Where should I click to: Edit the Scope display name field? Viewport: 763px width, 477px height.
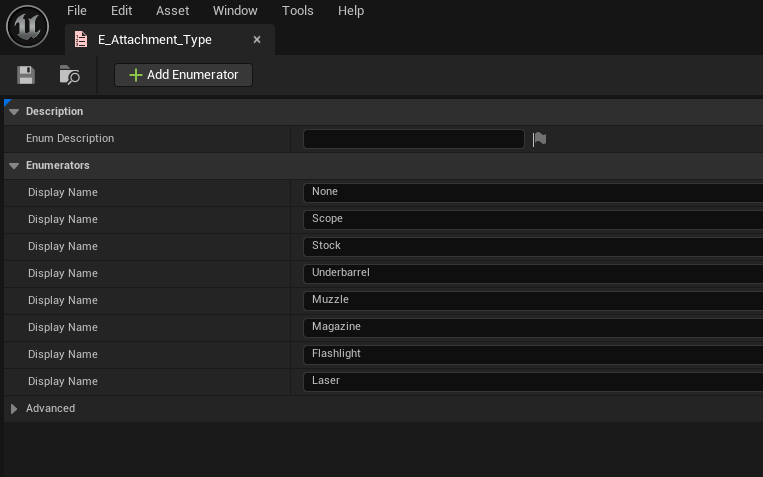(530, 219)
